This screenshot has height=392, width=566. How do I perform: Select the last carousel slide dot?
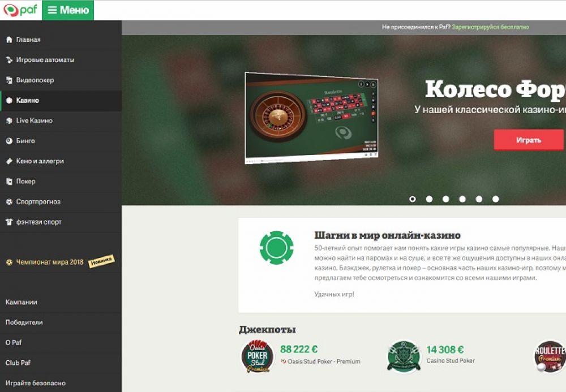496,199
